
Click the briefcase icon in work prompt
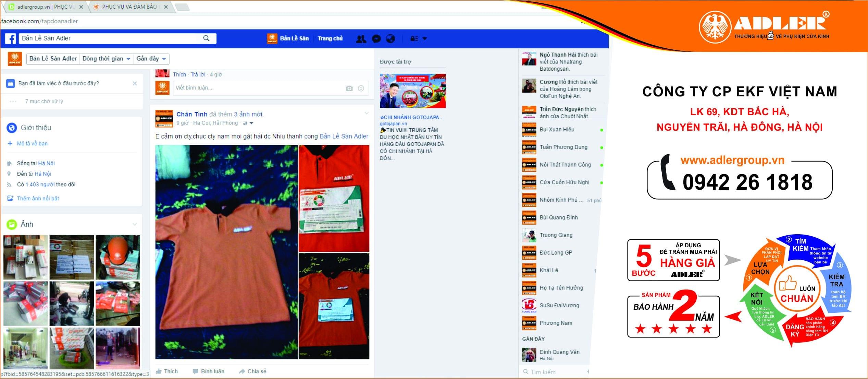point(11,83)
